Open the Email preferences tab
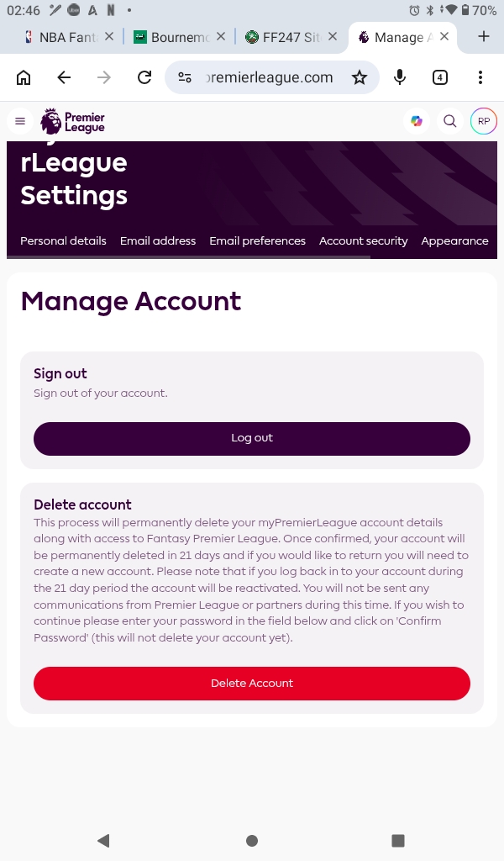Screen dimensions: 504x861 (x=257, y=240)
